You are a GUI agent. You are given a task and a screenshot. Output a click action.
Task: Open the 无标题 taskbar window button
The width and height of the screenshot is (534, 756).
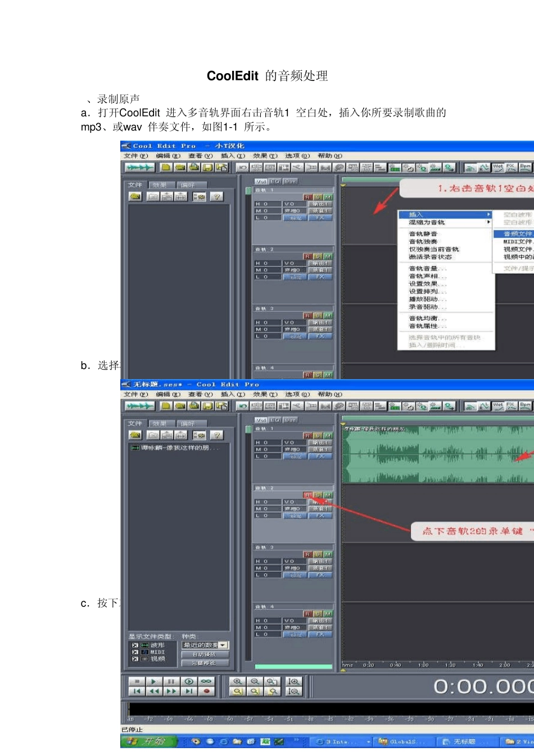468,742
